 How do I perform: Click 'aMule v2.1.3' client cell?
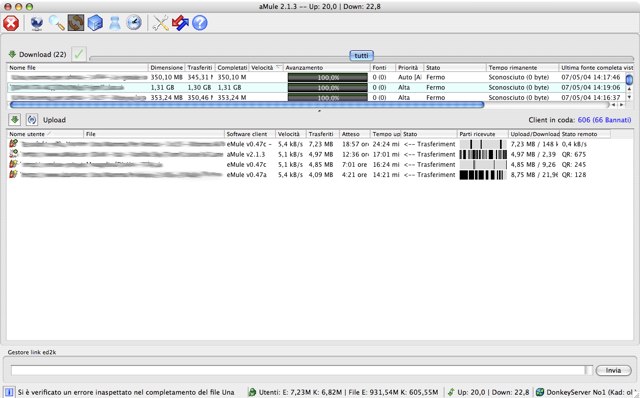point(246,154)
